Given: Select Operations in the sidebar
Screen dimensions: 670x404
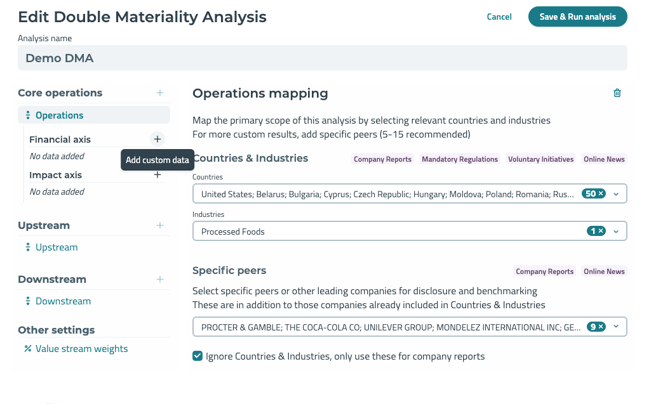Looking at the screenshot, I should 59,115.
